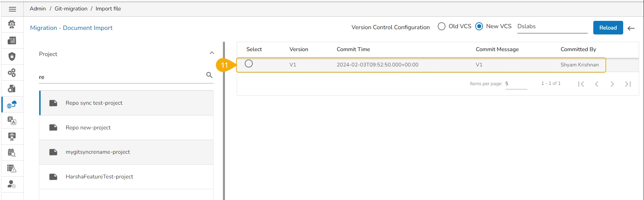Viewport: 644px width, 200px height.
Task: Open the gears configuration sidebar icon
Action: pyautogui.click(x=12, y=72)
